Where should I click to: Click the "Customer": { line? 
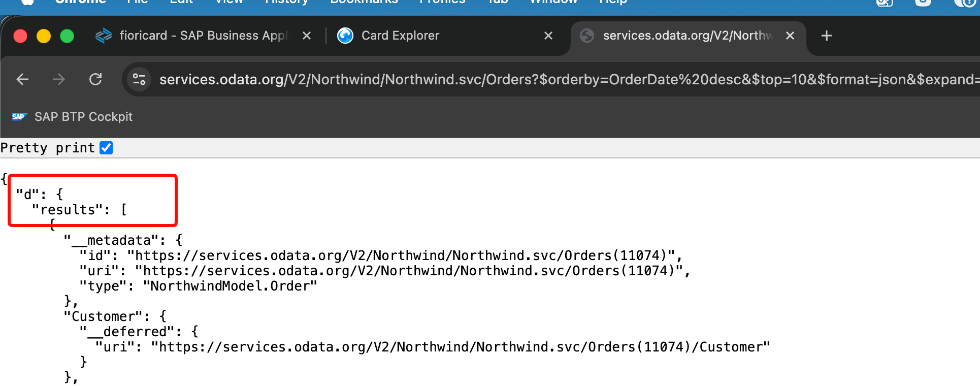point(115,316)
